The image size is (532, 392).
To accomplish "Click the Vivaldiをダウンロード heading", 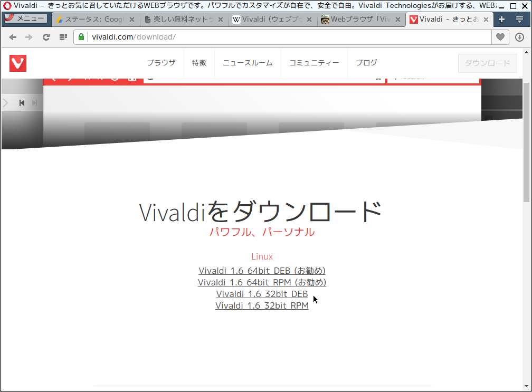I will [x=261, y=211].
